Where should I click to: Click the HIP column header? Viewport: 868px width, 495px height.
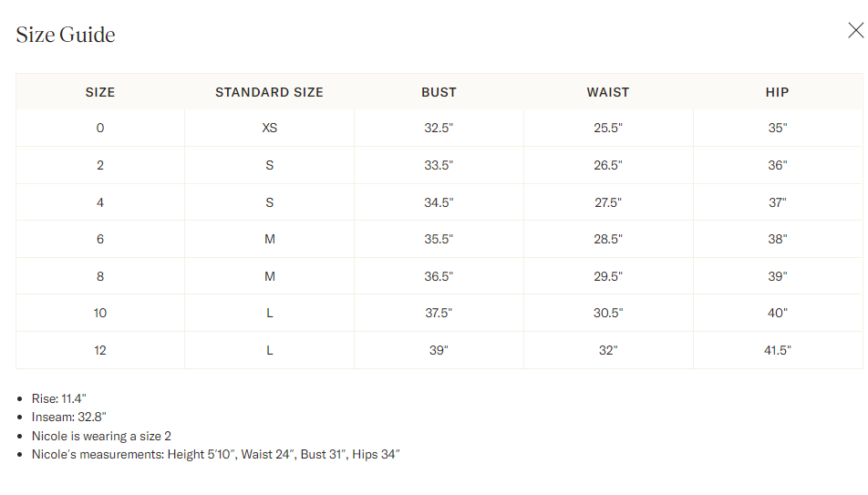[x=777, y=92]
